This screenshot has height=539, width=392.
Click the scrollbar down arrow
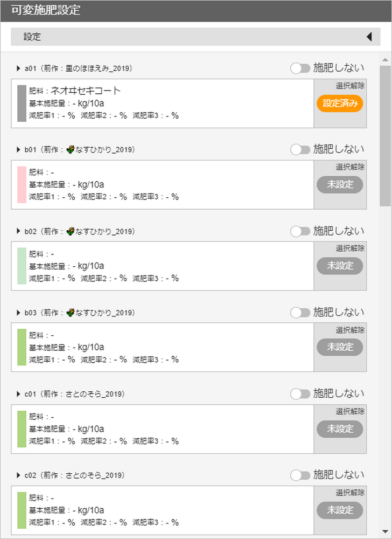click(x=385, y=532)
